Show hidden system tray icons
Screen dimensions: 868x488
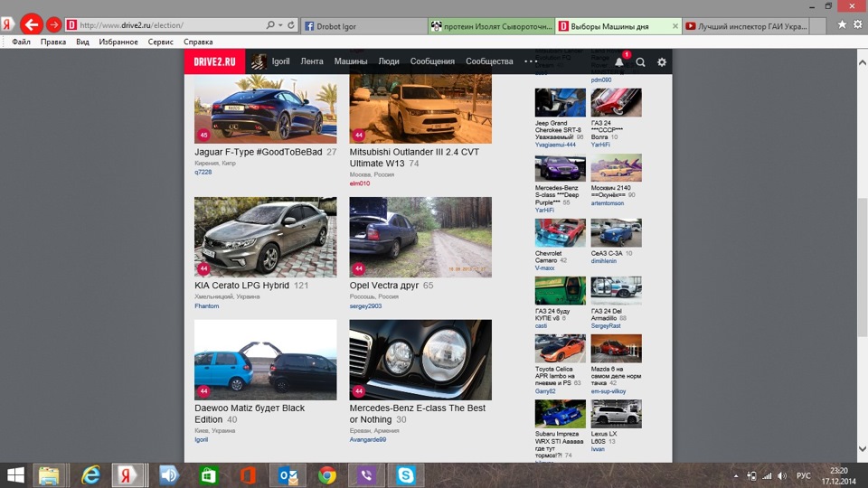(736, 476)
